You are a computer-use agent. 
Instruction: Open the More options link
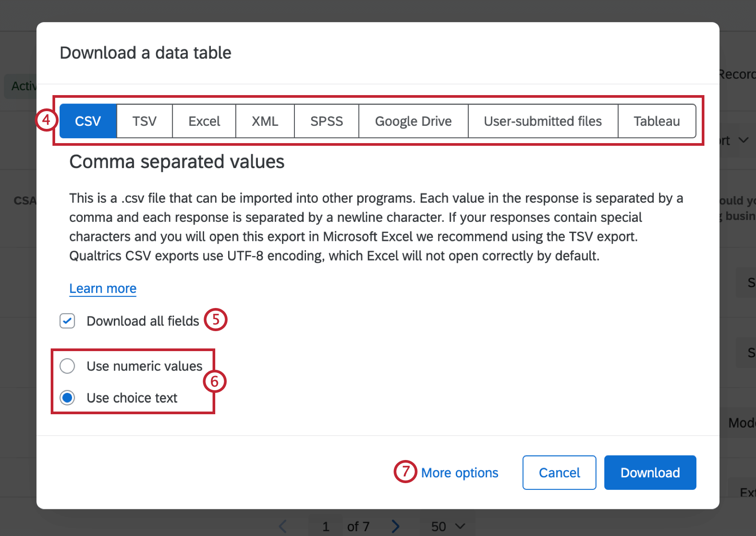[x=459, y=472]
